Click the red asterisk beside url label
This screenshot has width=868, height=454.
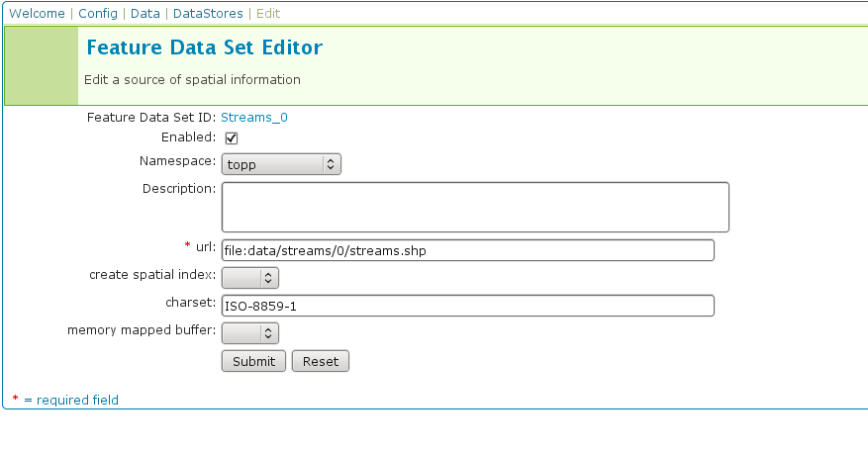click(x=188, y=244)
